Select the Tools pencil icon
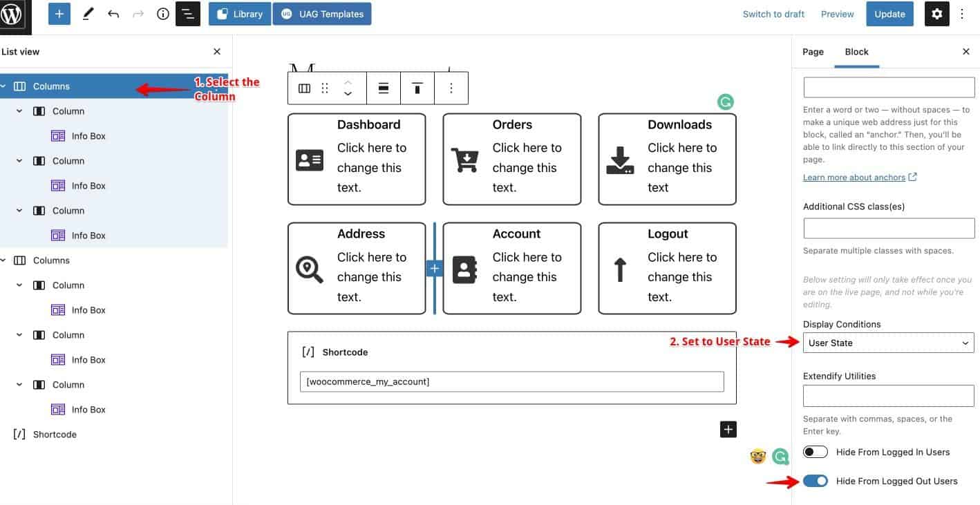This screenshot has width=980, height=505. pos(88,14)
